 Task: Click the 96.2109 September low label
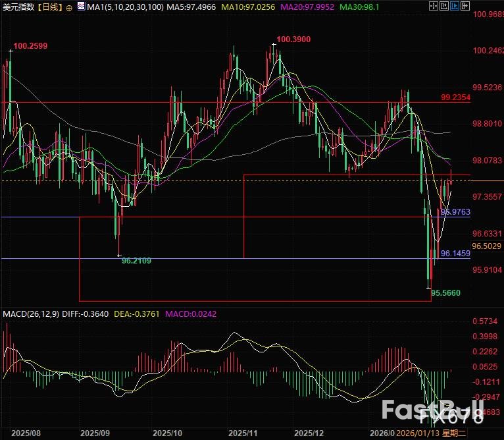tap(137, 261)
